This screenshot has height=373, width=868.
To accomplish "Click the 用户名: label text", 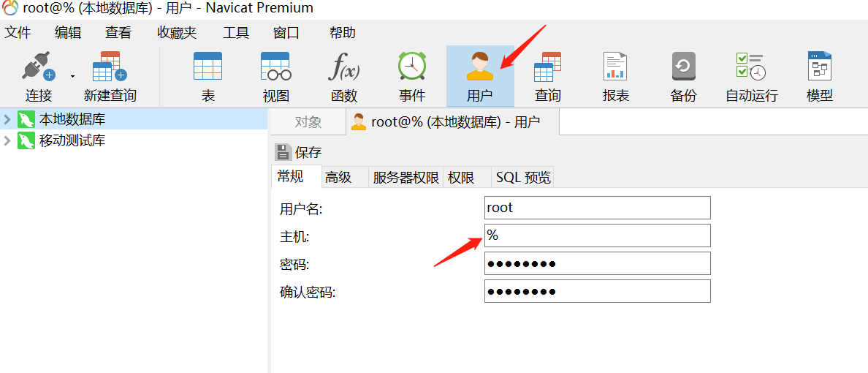I will click(x=302, y=209).
